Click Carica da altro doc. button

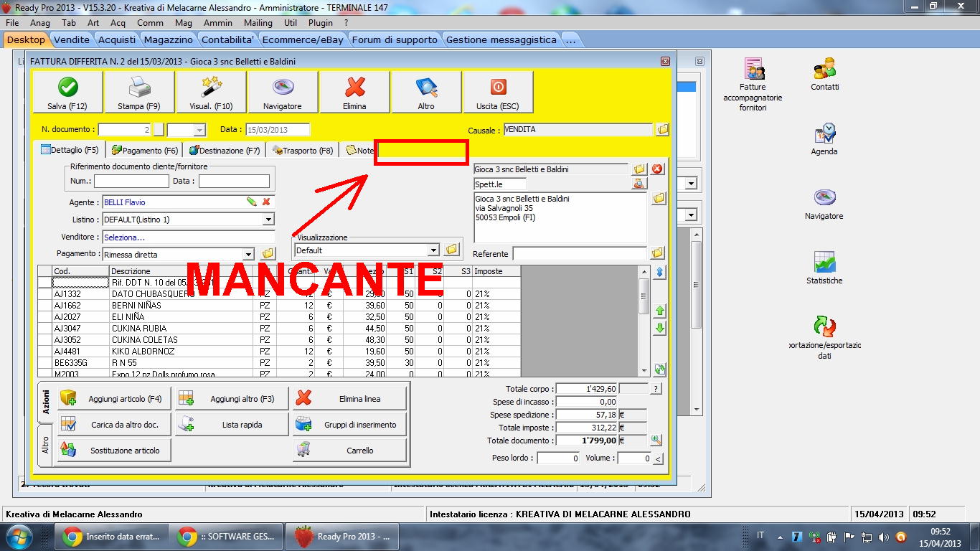pyautogui.click(x=113, y=424)
